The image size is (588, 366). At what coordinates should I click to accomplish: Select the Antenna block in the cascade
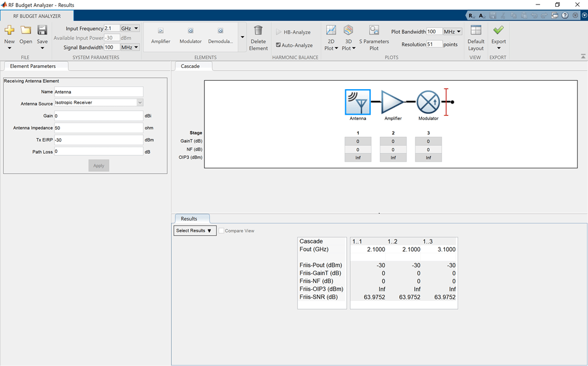(x=357, y=102)
